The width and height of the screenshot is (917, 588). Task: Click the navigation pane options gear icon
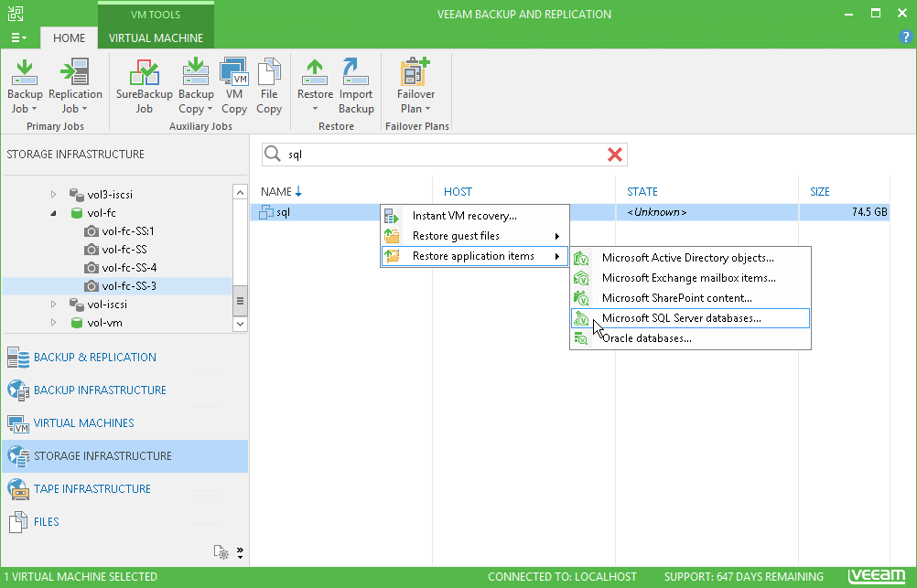[221, 552]
